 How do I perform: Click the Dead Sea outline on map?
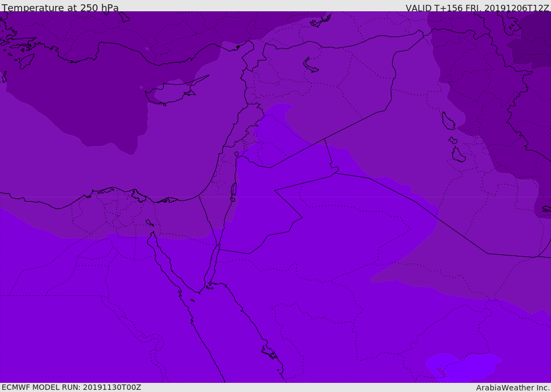click(234, 192)
